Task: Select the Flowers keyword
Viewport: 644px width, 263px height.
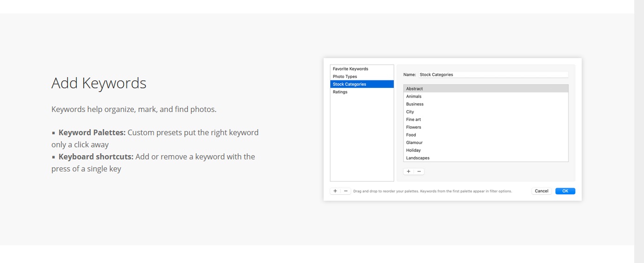Action: click(413, 127)
